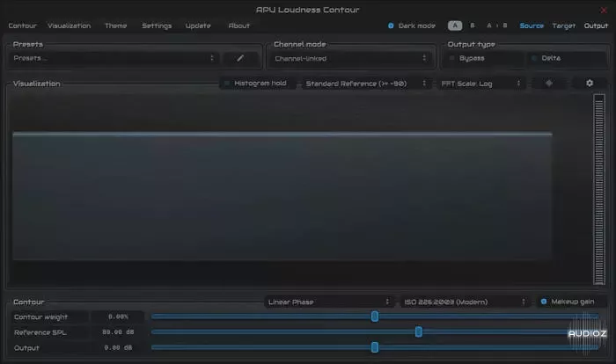Click the Reference SPL slider handle
This screenshot has height=364, width=616.
(x=419, y=331)
